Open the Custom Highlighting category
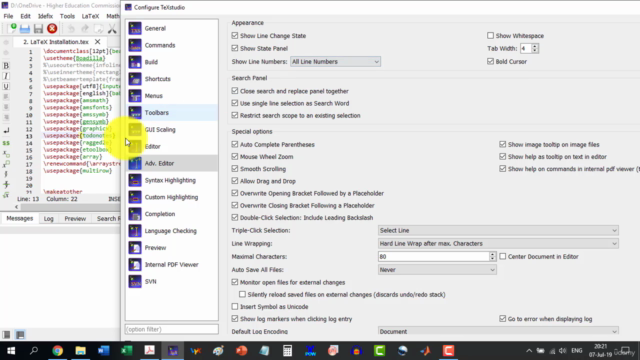 pos(171,197)
